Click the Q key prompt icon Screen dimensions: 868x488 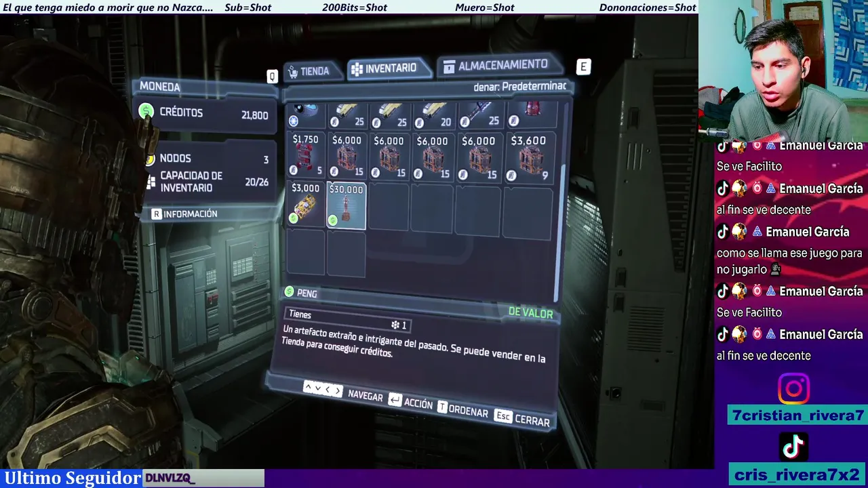coord(272,76)
